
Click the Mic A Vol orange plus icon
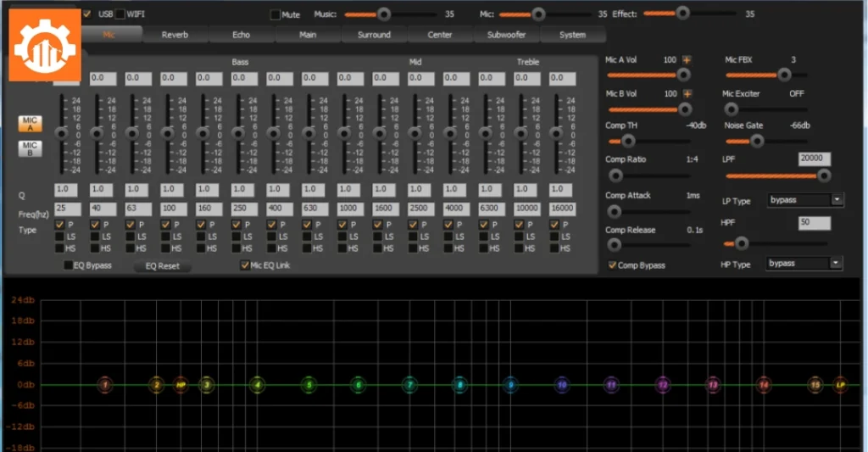[x=687, y=60]
